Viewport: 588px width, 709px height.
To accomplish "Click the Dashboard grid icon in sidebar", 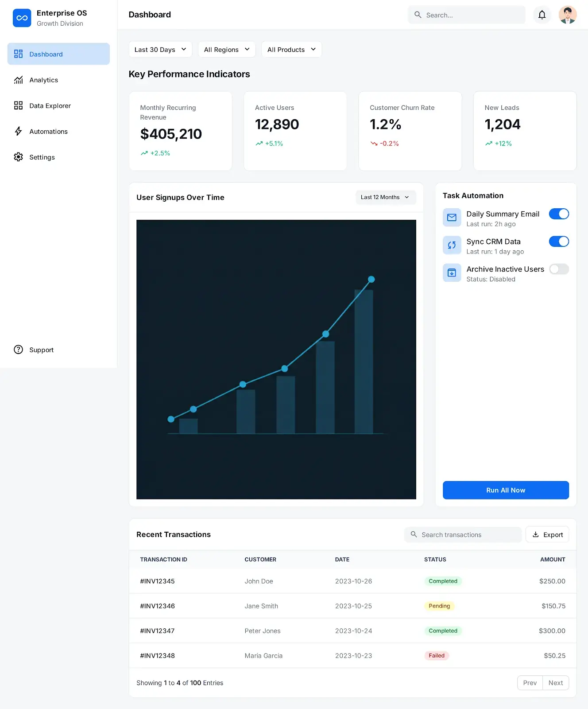I will pos(18,54).
